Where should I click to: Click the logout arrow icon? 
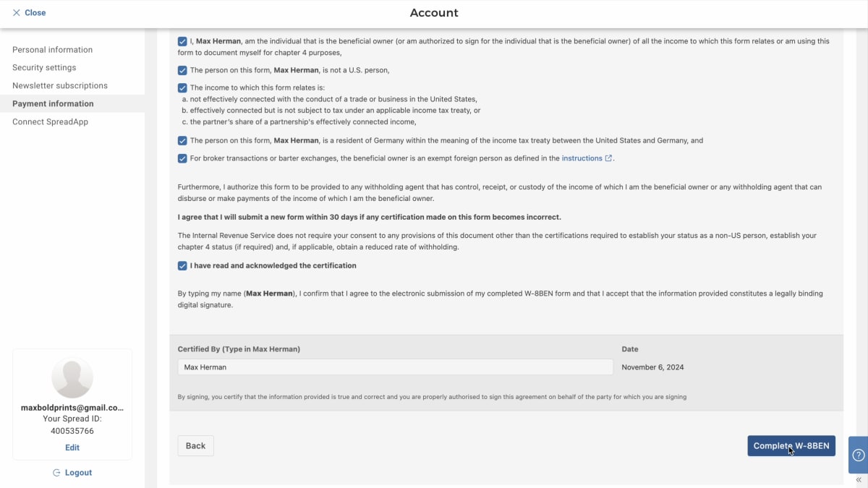coord(56,473)
